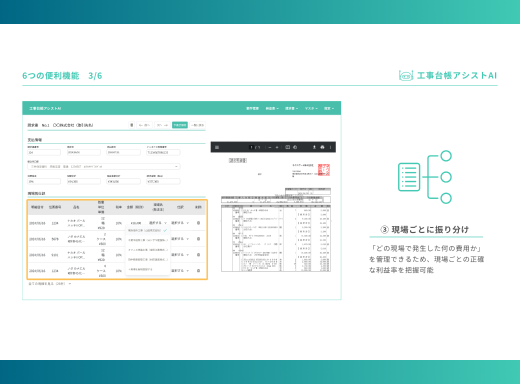Rotate the PDF document preview
The image size is (520, 384).
pyautogui.click(x=295, y=147)
